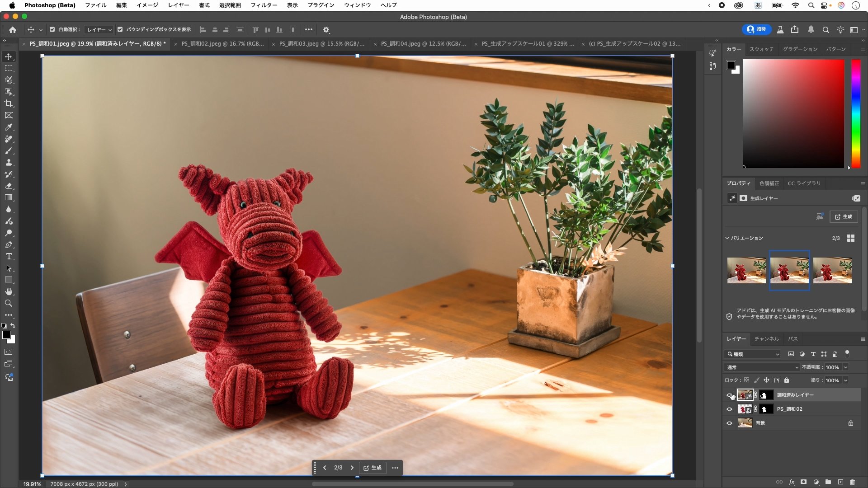Click the add layer mask icon
Screen dimensions: 868x488
tap(803, 482)
